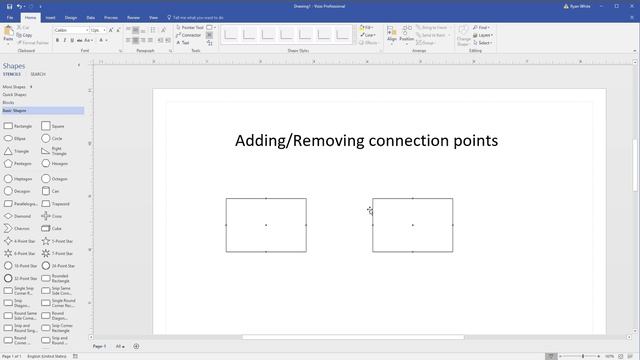Switch to the Process tab

coord(111,18)
